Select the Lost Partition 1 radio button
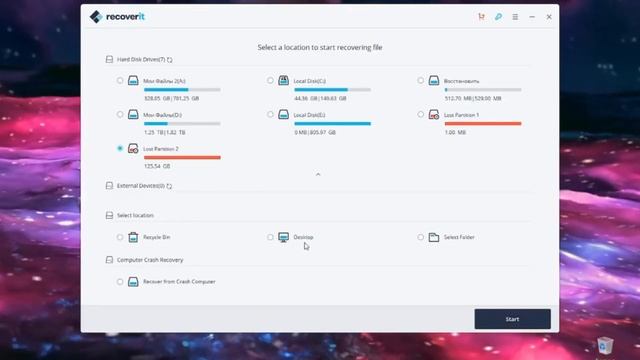640x360 pixels. pos(420,114)
